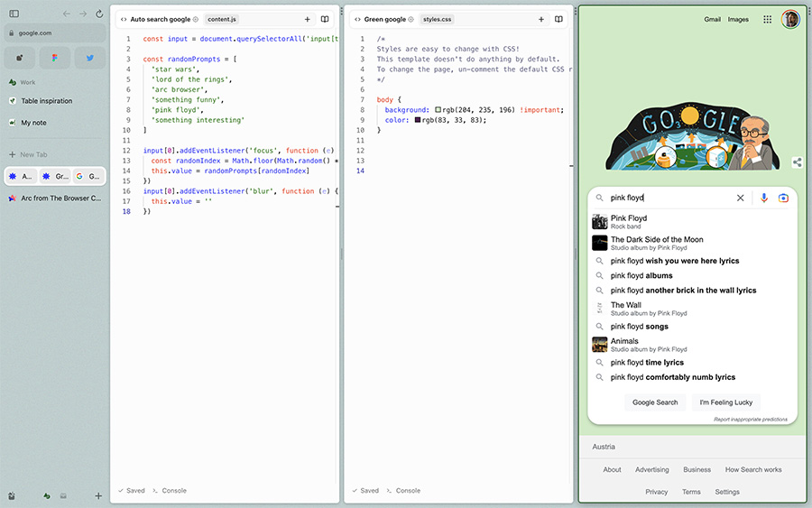Click the Google Search button
Image resolution: width=812 pixels, height=508 pixels.
[655, 402]
